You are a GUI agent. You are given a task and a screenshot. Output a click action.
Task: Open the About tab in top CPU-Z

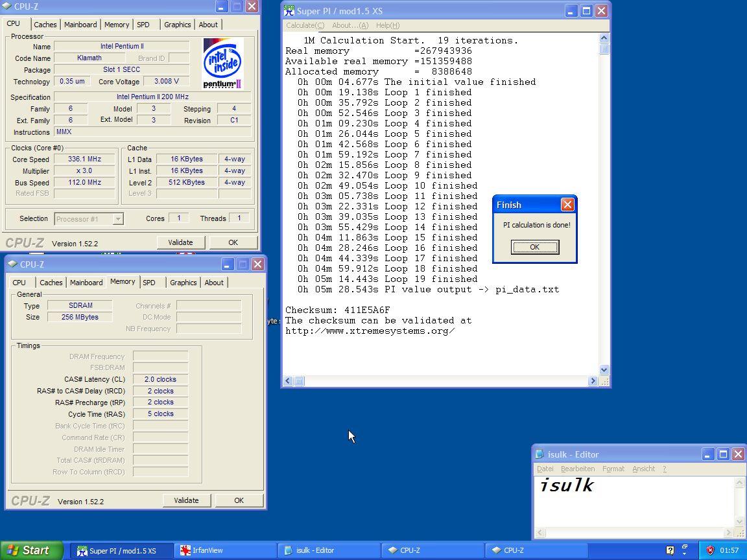(x=208, y=25)
